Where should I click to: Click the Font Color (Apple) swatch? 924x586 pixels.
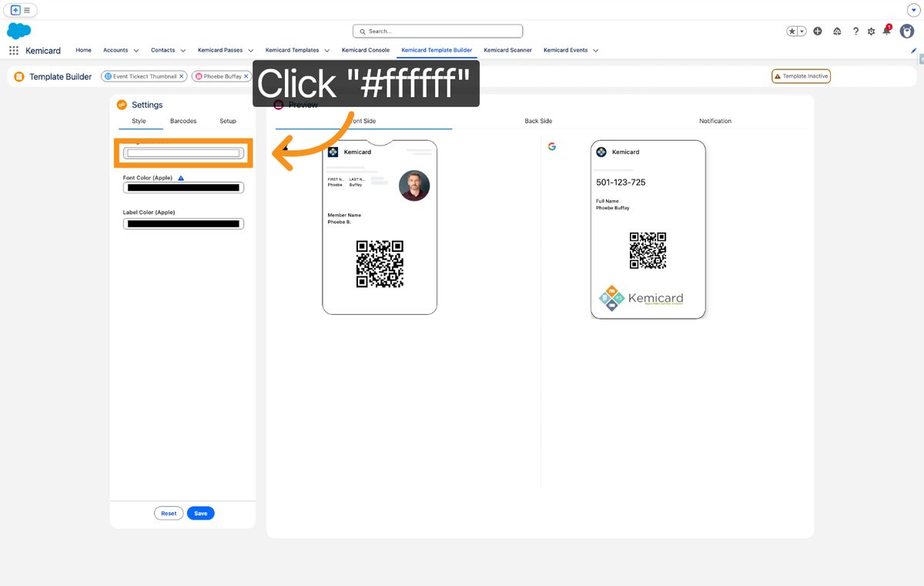click(183, 187)
